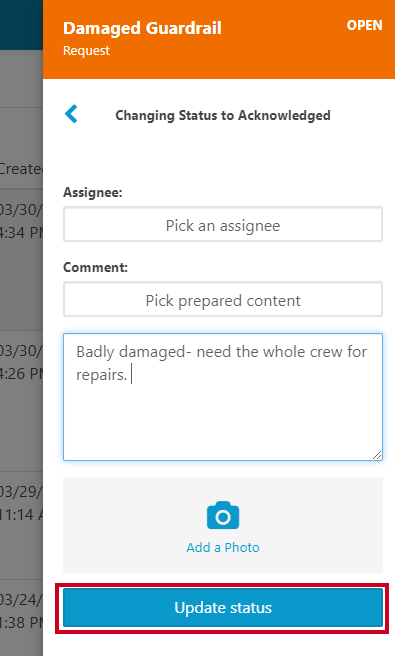Click the dimmed Created column header
The image size is (395, 656).
coord(21,169)
